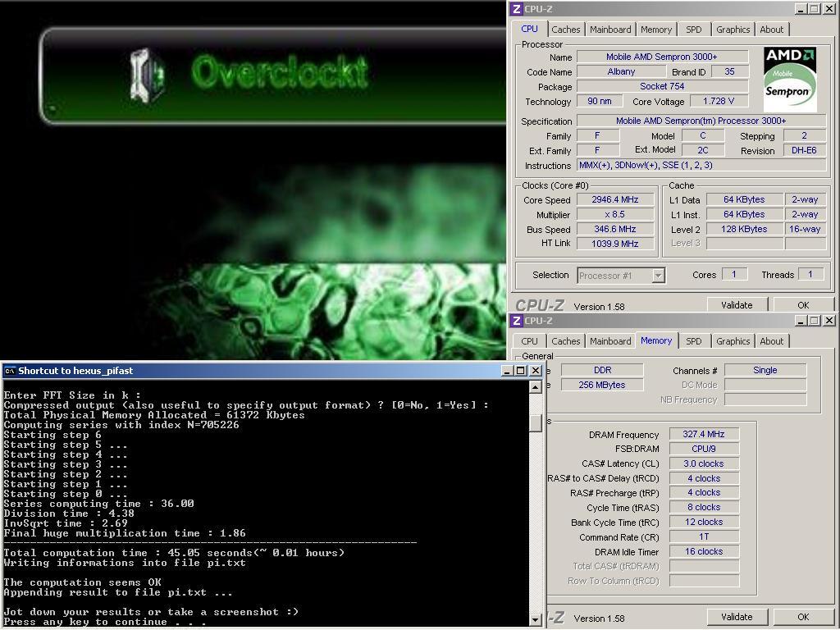Screen dimensions: 840x630
Task: Close the hexus_pifast console window
Action: coord(535,371)
